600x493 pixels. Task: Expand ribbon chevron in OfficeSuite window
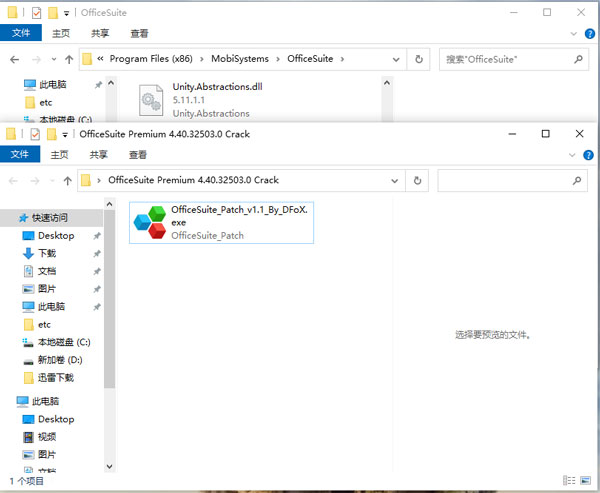[x=574, y=34]
